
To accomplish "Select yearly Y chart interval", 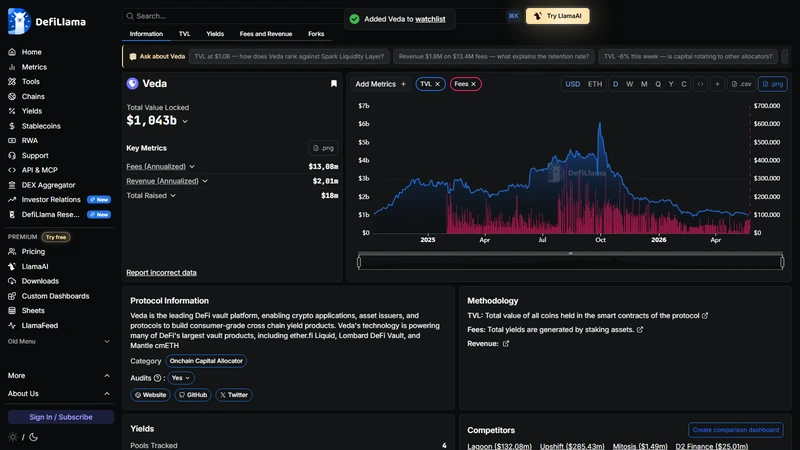I will (671, 84).
